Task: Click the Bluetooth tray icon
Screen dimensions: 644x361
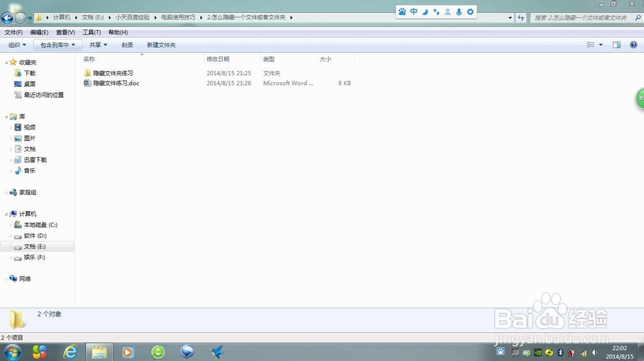Action: 560,353
